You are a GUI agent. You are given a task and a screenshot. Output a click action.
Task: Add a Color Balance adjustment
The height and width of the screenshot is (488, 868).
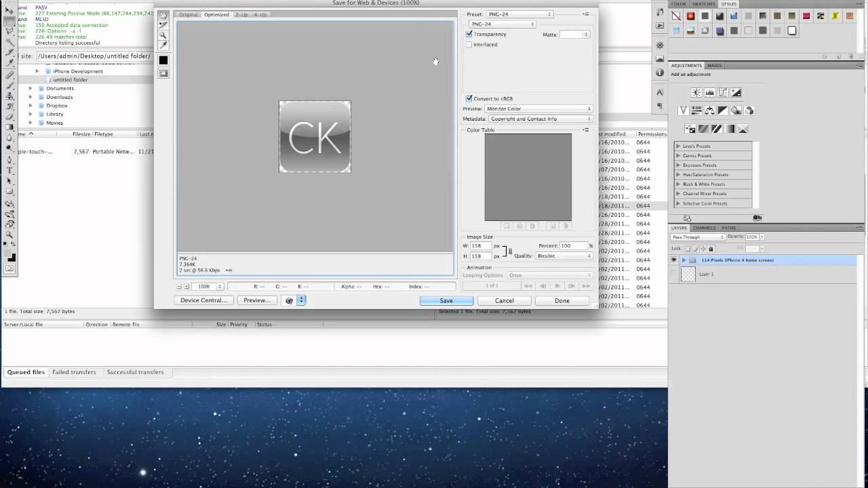click(x=710, y=110)
